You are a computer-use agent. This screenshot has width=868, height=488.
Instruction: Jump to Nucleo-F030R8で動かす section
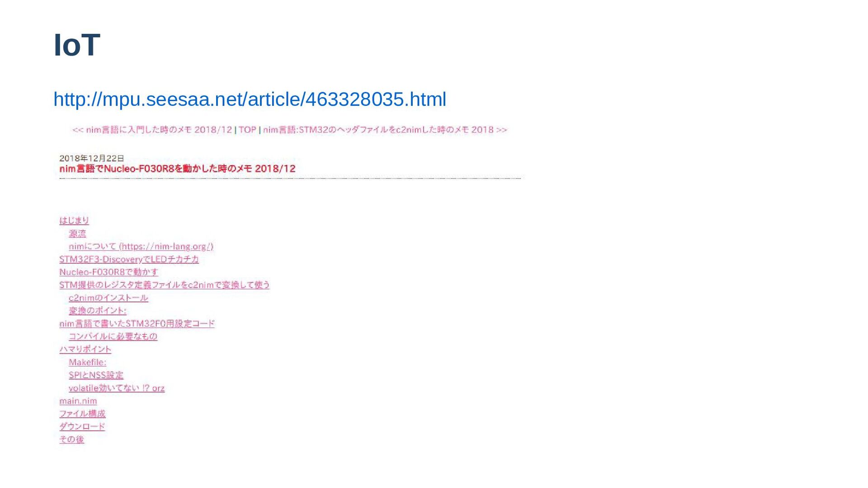click(109, 272)
